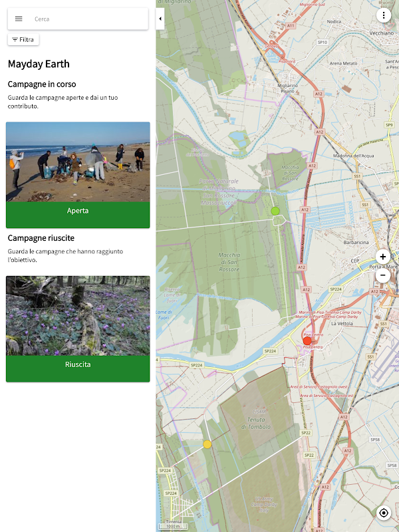Select the red campaign marker near Pisa Centro
399x532 pixels.
tap(307, 340)
